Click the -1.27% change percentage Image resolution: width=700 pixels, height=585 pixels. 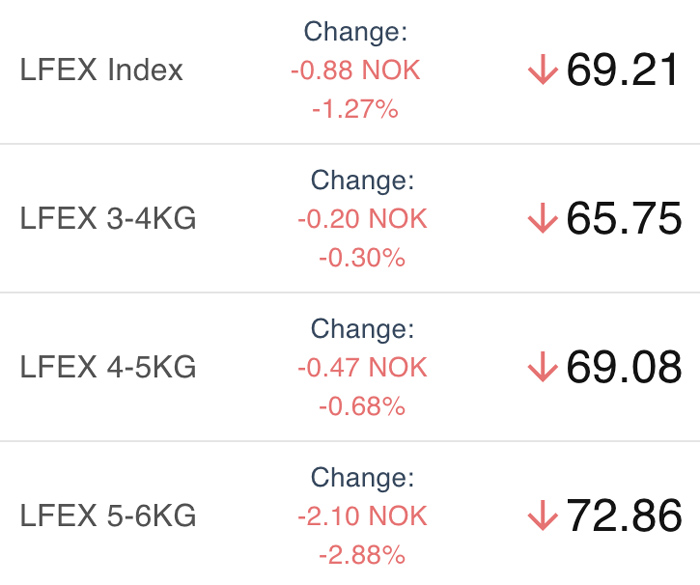coord(356,109)
